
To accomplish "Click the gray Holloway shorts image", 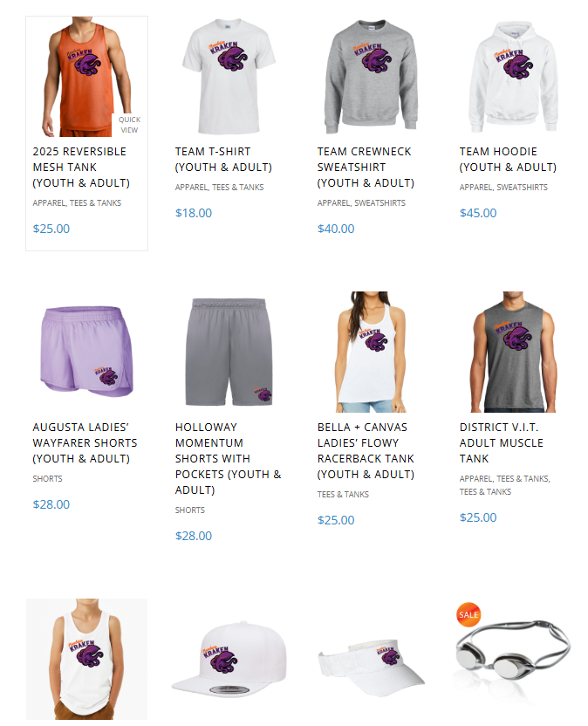I will pos(229,352).
